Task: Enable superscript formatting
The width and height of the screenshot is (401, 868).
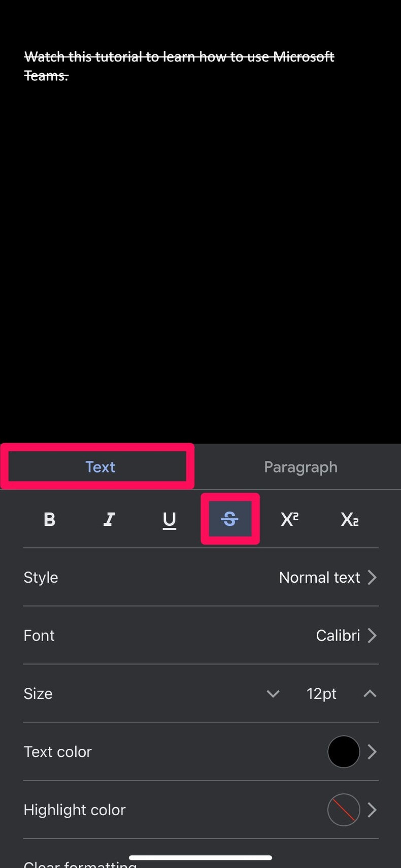Action: 289,519
